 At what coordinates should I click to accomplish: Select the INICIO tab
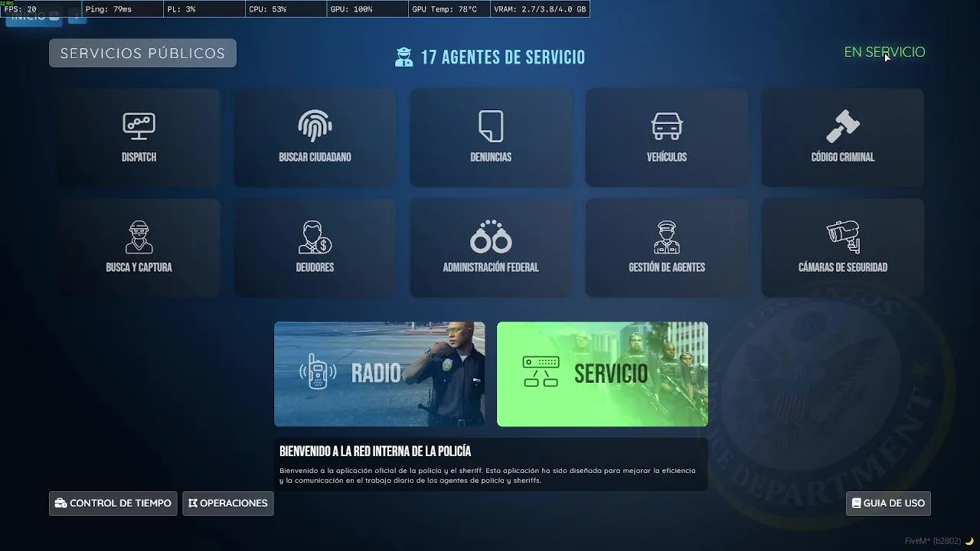pos(34,17)
